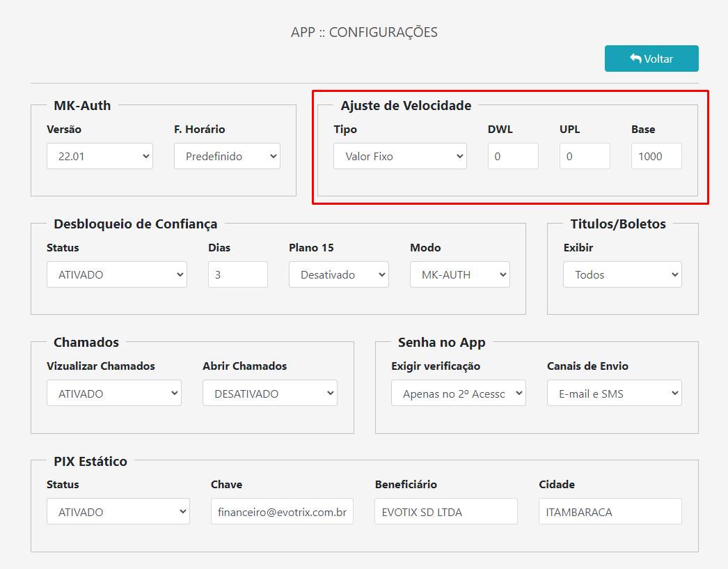Open the Exigir verificação dropdown
728x569 pixels.
[x=458, y=393]
